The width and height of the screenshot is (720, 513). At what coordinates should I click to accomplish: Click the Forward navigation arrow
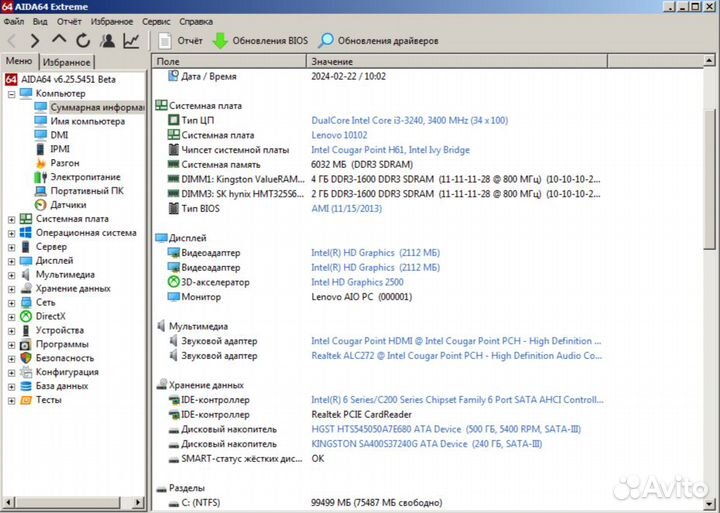tap(35, 41)
